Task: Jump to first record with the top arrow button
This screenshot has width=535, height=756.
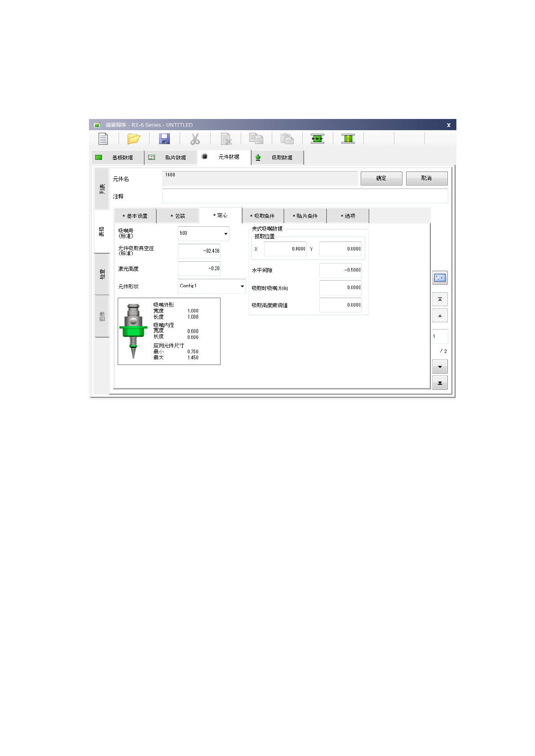Action: coord(440,299)
